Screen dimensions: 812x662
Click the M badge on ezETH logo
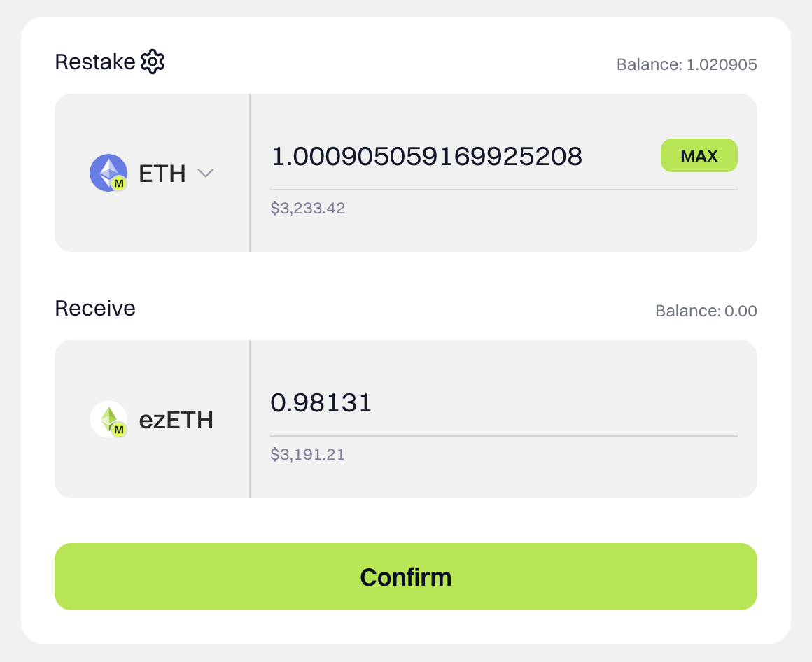[x=119, y=430]
